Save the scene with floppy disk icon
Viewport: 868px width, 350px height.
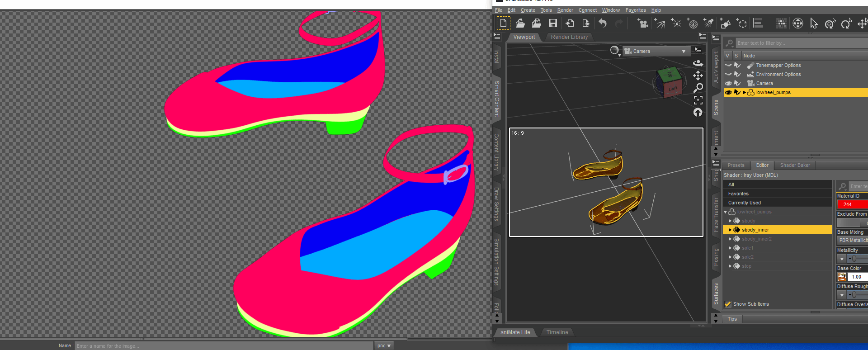pos(553,23)
